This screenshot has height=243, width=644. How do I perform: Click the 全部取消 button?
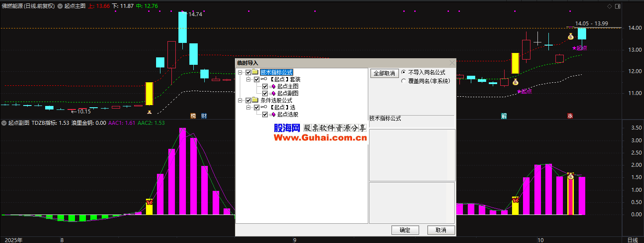coord(384,73)
